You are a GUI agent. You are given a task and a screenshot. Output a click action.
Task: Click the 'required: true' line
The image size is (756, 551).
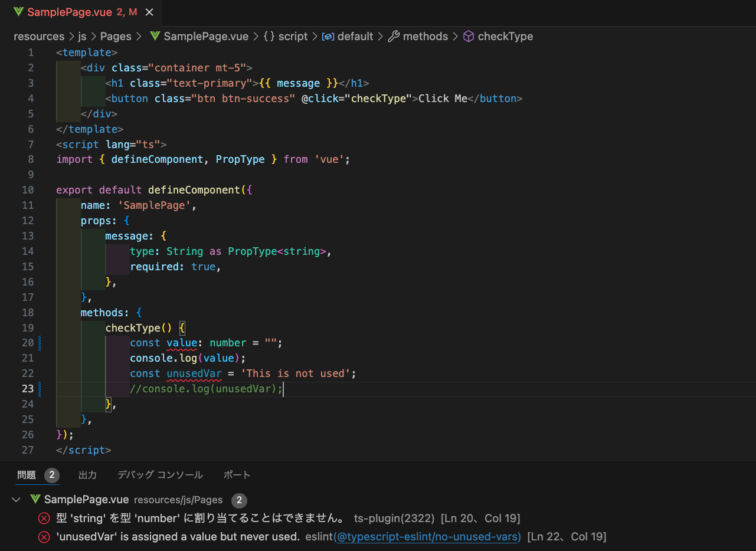175,267
